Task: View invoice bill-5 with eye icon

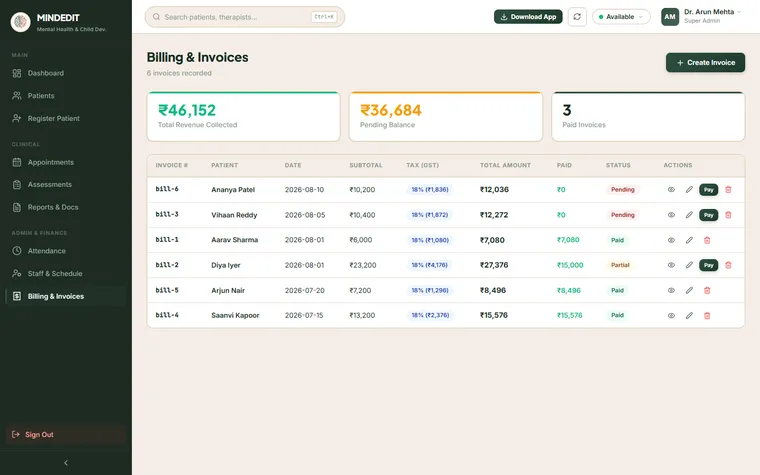Action: pyautogui.click(x=671, y=290)
